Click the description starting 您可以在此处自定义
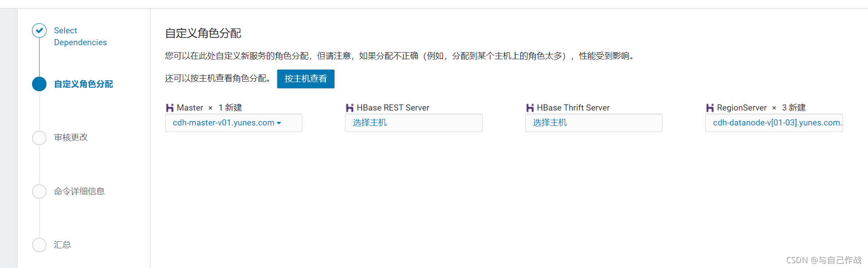The width and height of the screenshot is (868, 268). point(401,56)
